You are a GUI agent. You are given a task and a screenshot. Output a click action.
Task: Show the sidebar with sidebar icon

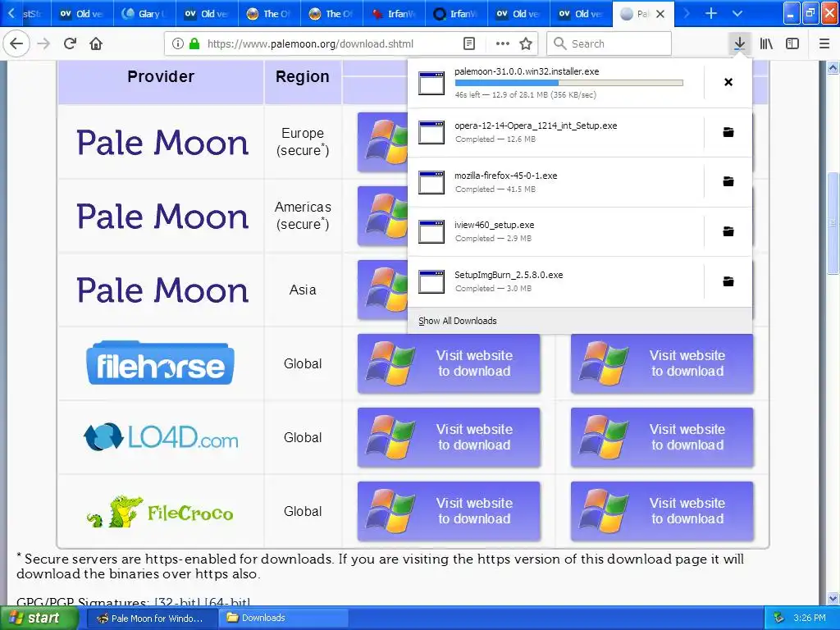[x=792, y=43]
